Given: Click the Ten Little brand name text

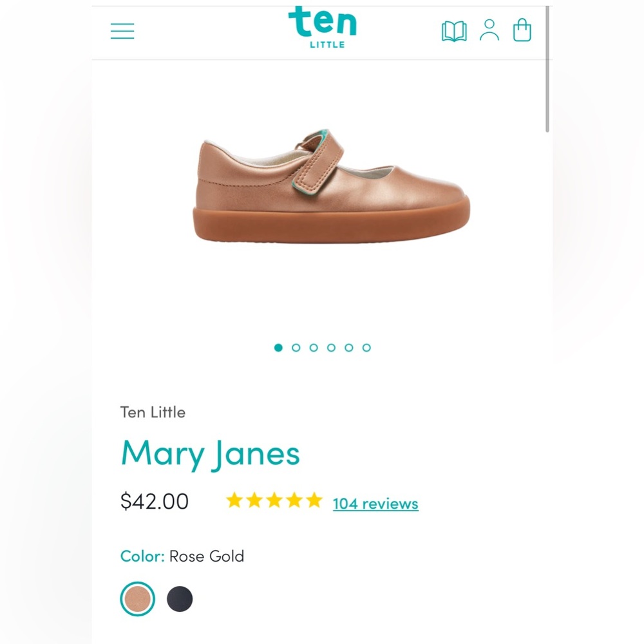Looking at the screenshot, I should tap(153, 412).
